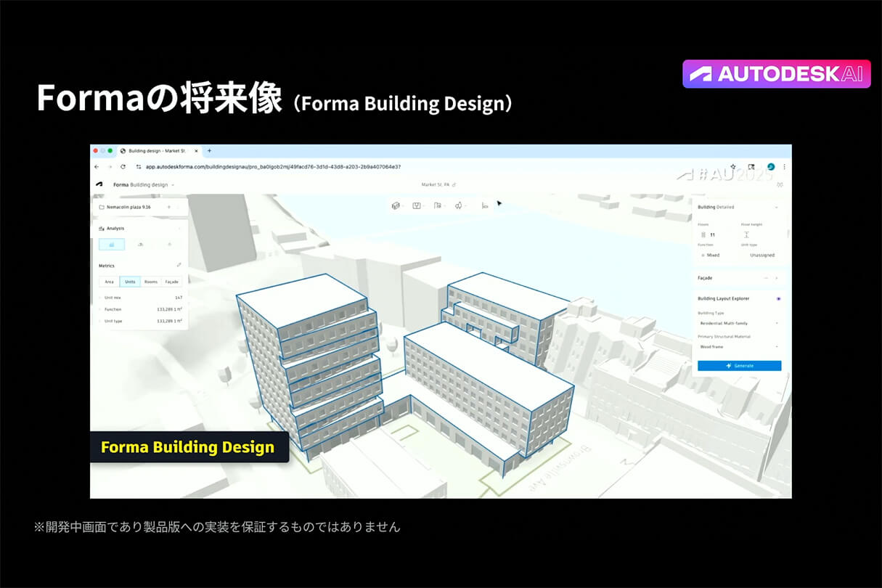
Task: Reload the page with browser refresh icon
Action: 123,166
